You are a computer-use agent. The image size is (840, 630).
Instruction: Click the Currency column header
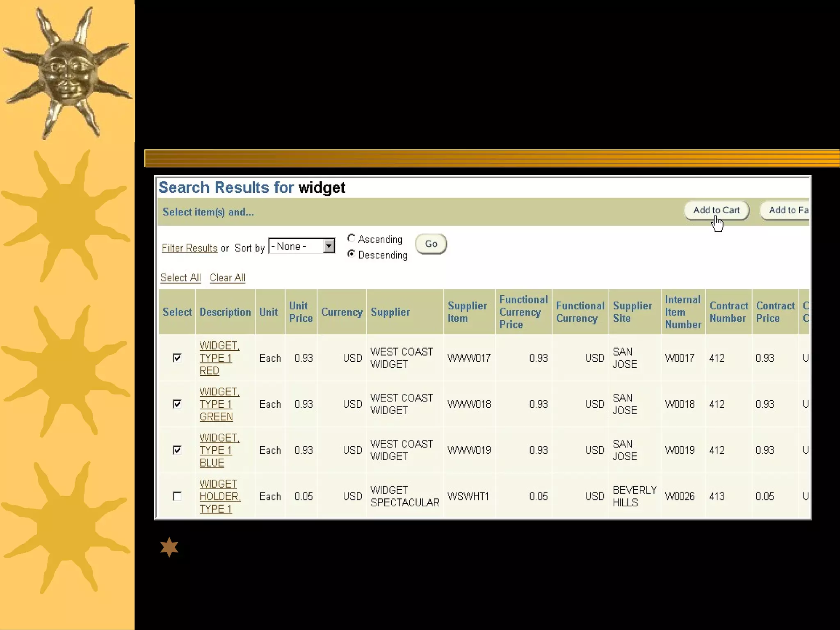(342, 312)
